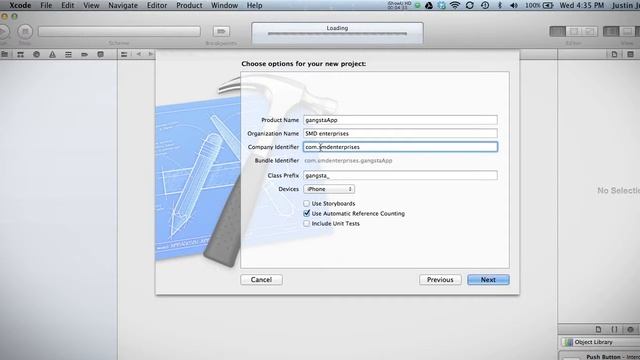Go back with the jump bar left arrow
Image resolution: width=640 pixels, height=360 pixels.
(x=139, y=54)
